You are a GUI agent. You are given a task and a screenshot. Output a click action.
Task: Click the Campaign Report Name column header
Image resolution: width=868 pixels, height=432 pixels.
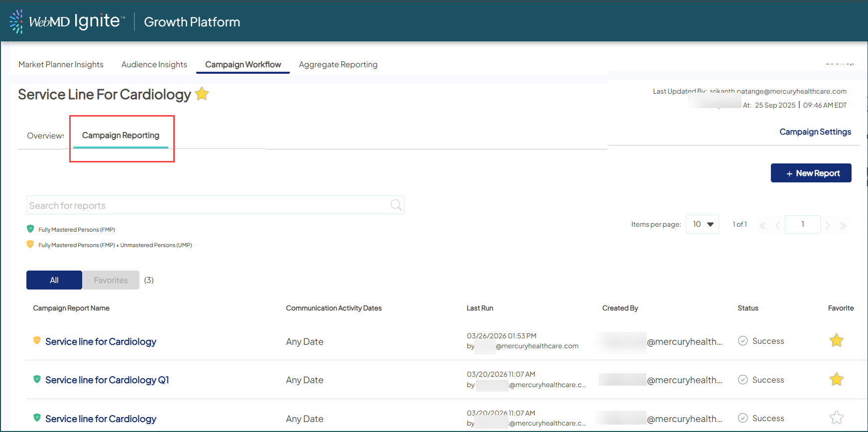click(x=71, y=308)
